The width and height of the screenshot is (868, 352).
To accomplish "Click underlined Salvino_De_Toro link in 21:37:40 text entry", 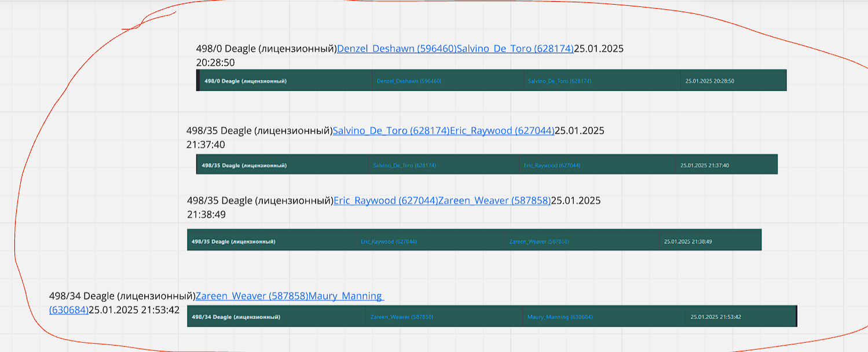I will pos(391,131).
